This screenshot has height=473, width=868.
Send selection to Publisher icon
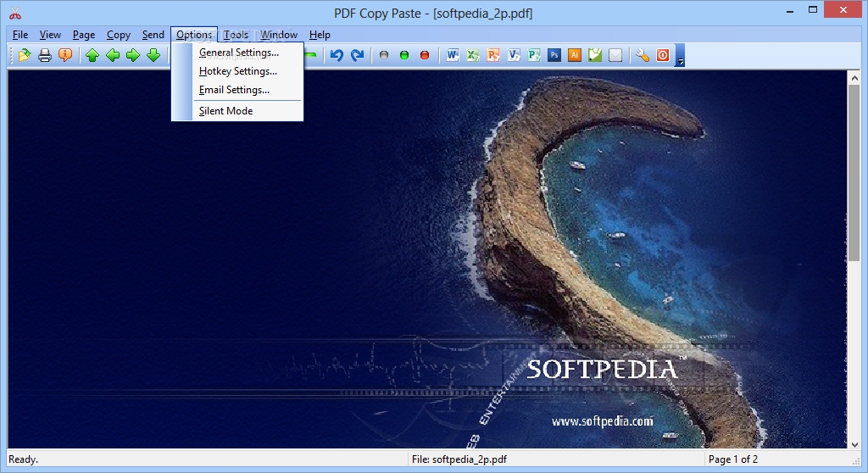534,55
